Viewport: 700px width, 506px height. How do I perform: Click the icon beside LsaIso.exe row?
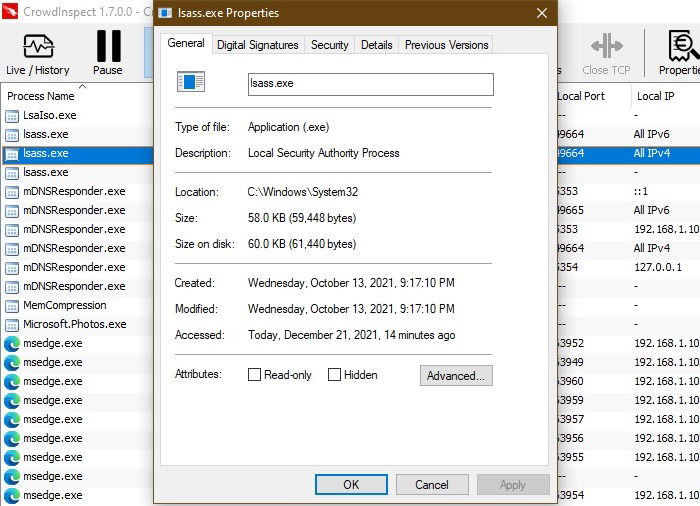(12, 116)
